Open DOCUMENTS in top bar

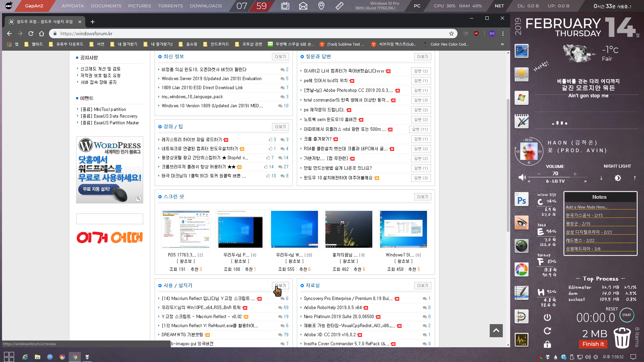(106, 6)
